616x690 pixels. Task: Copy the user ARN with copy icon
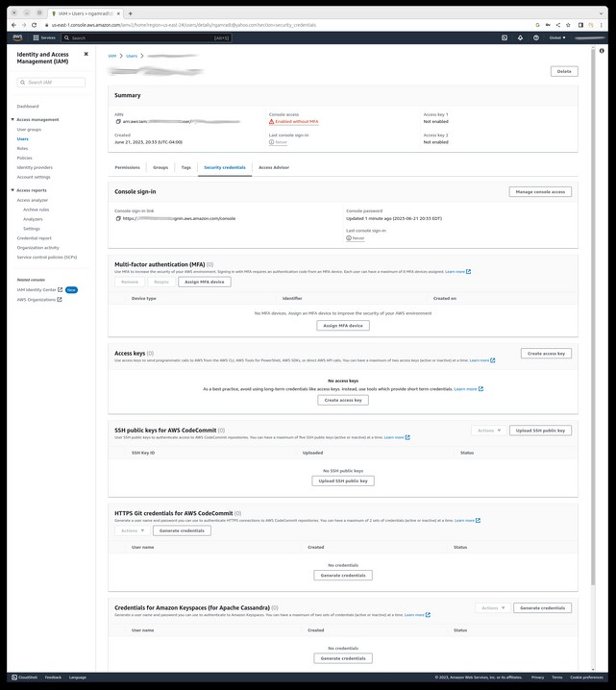(x=118, y=121)
